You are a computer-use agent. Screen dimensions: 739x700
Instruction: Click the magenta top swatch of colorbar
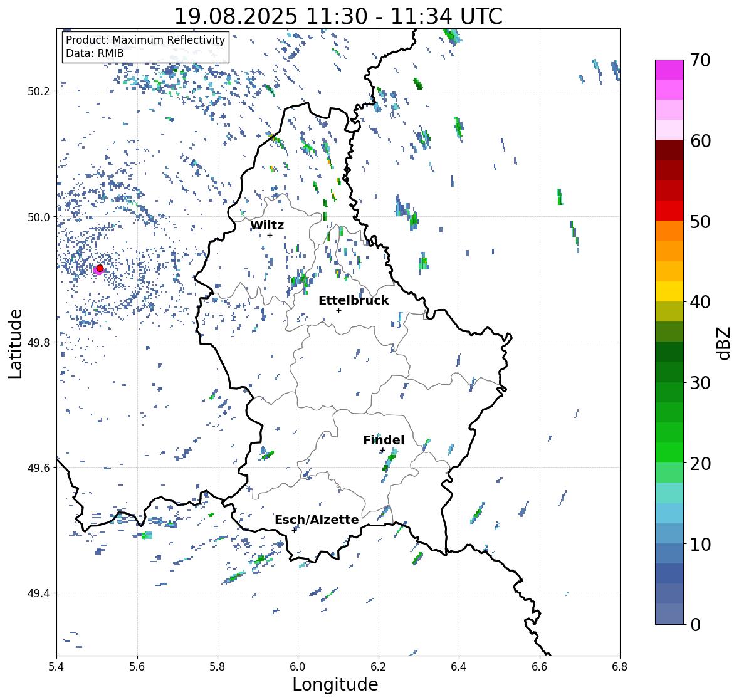click(669, 70)
